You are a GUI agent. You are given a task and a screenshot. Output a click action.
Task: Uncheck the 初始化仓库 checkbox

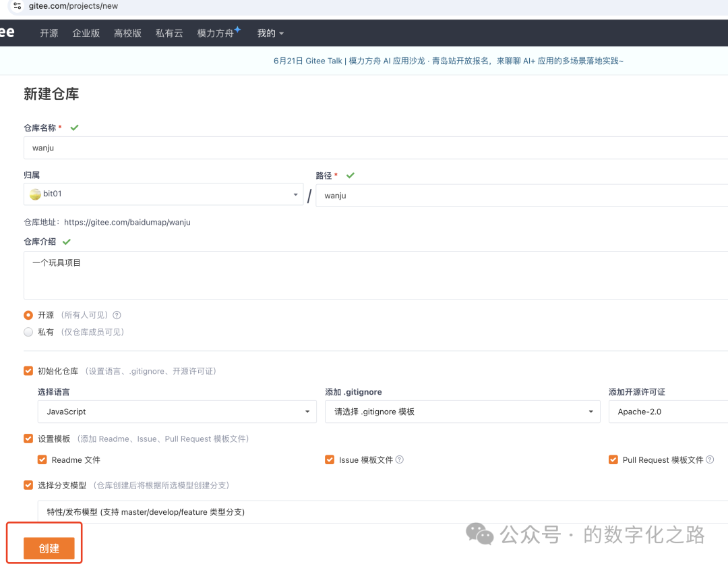[28, 370]
